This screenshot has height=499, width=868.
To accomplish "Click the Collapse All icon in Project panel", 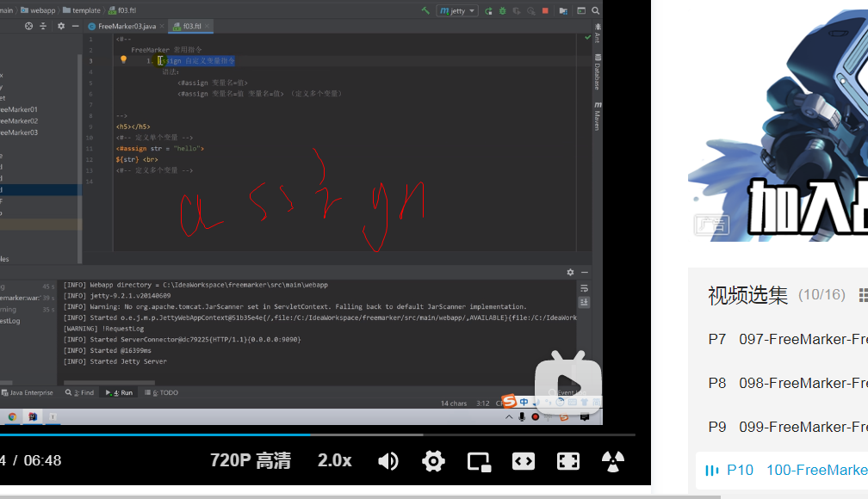I will point(43,26).
